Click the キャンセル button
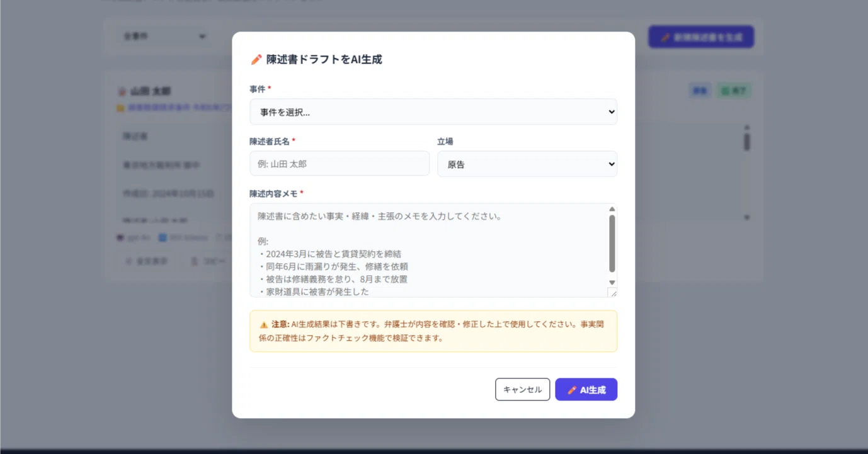Viewport: 868px width, 454px height. (522, 389)
